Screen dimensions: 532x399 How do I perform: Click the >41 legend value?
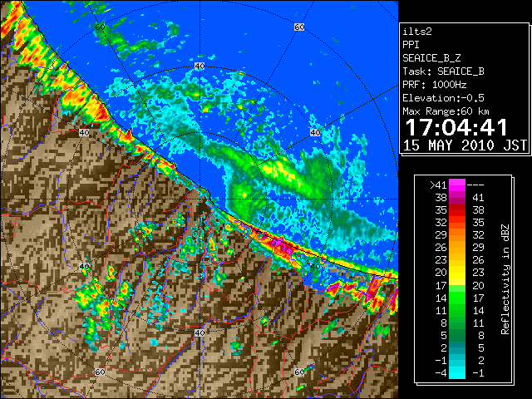[x=438, y=185]
